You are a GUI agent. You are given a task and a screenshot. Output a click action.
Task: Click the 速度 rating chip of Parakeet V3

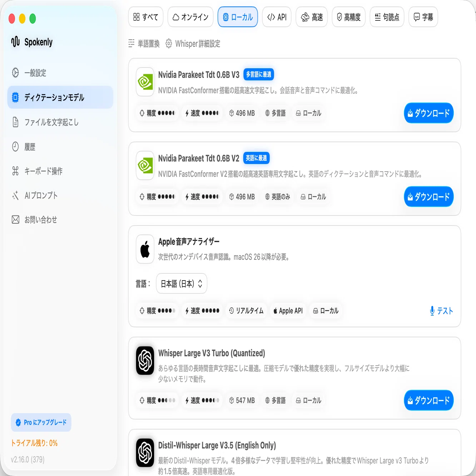(202, 113)
